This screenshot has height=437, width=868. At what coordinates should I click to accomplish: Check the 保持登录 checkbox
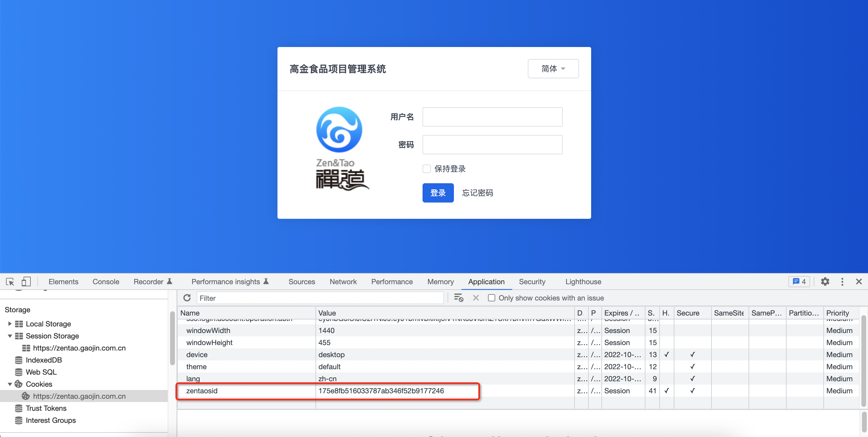(x=426, y=169)
